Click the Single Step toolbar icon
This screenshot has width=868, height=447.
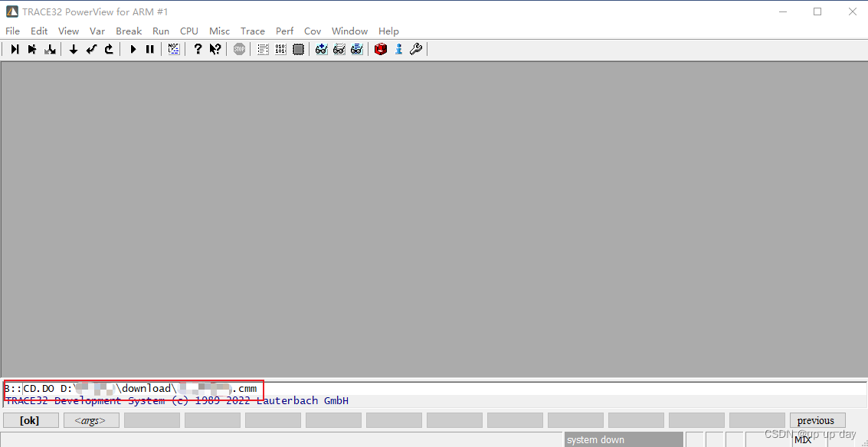[x=15, y=49]
